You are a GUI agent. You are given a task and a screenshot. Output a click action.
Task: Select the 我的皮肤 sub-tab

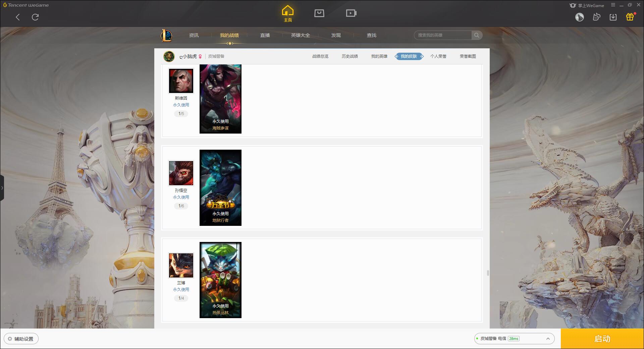tap(409, 56)
